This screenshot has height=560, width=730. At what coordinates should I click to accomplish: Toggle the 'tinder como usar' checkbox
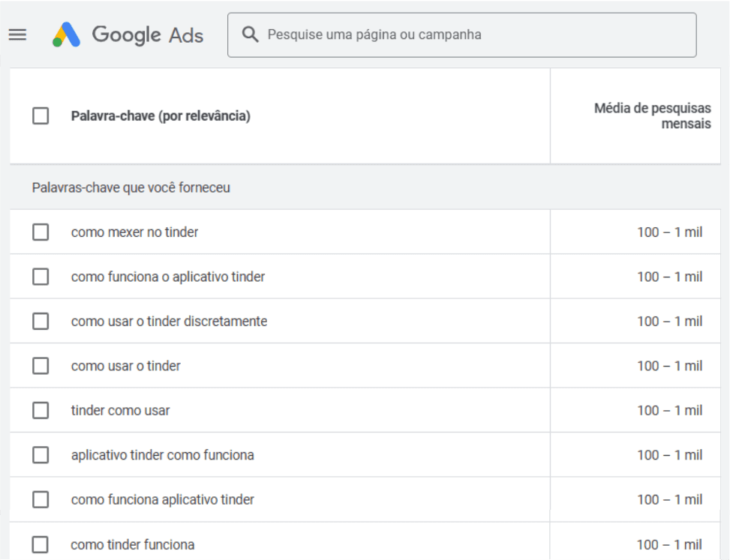click(x=41, y=411)
